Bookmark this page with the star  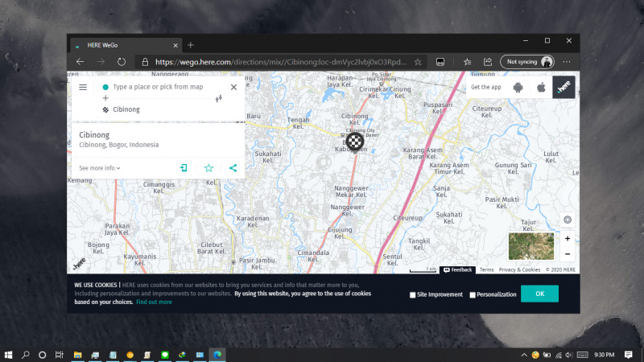418,62
